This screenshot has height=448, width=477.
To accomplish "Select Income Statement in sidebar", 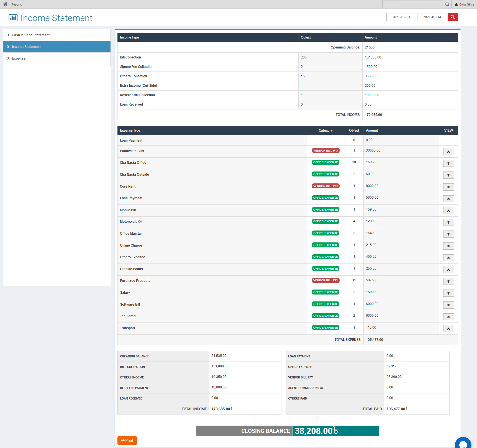I will (x=26, y=47).
